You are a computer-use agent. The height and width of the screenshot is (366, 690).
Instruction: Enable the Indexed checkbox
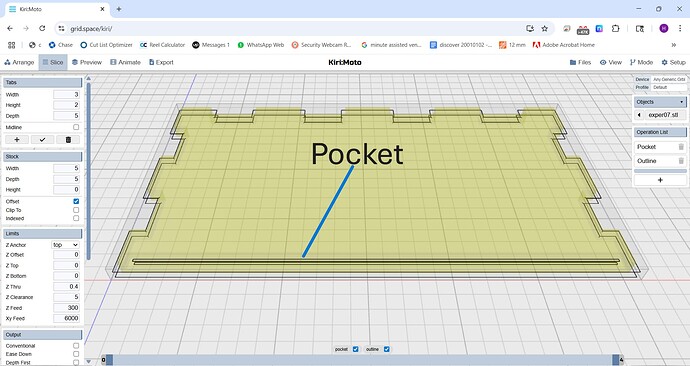(76, 218)
